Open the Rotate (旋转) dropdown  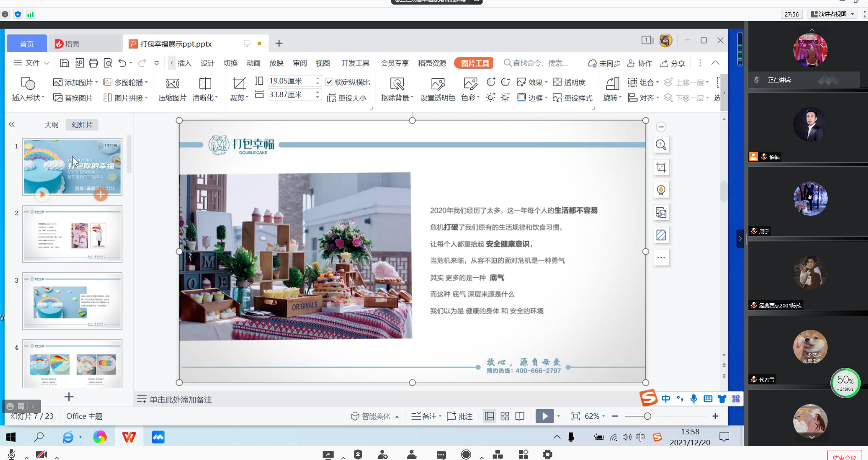coord(612,89)
